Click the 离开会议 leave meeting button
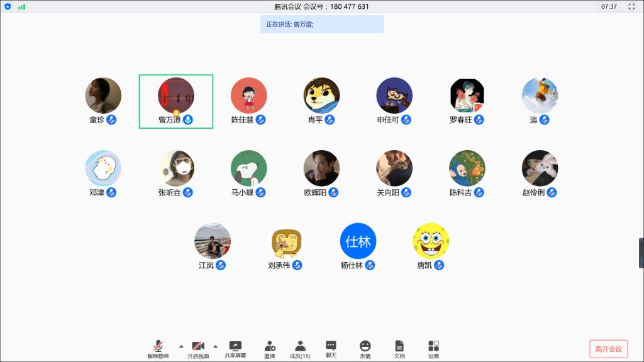 coord(608,349)
